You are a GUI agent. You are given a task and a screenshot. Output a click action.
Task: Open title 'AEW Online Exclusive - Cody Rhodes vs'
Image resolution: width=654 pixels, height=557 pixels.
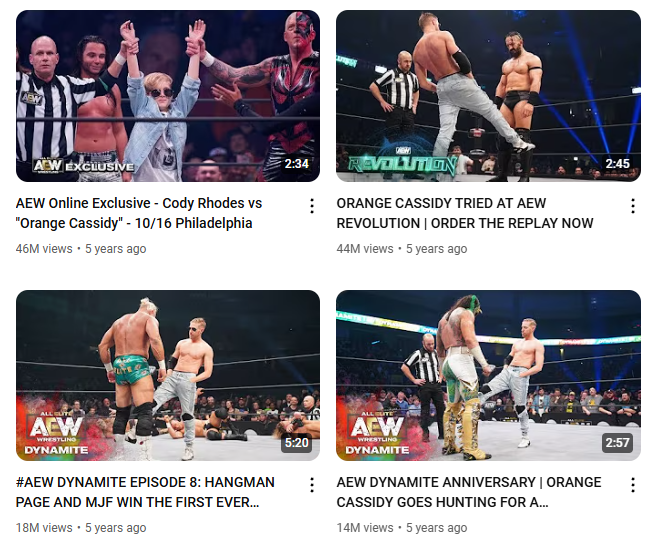click(x=139, y=203)
